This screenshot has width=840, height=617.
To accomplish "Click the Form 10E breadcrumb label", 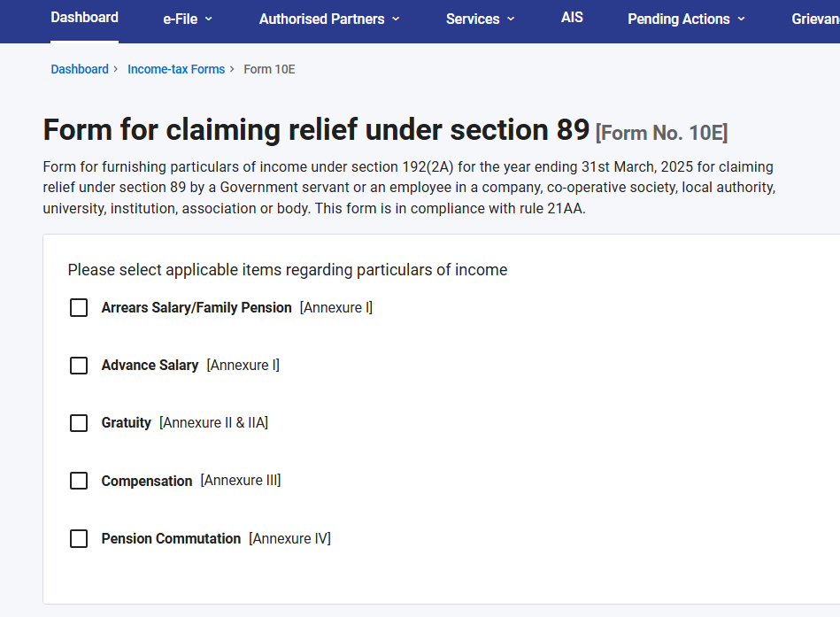I will (268, 68).
